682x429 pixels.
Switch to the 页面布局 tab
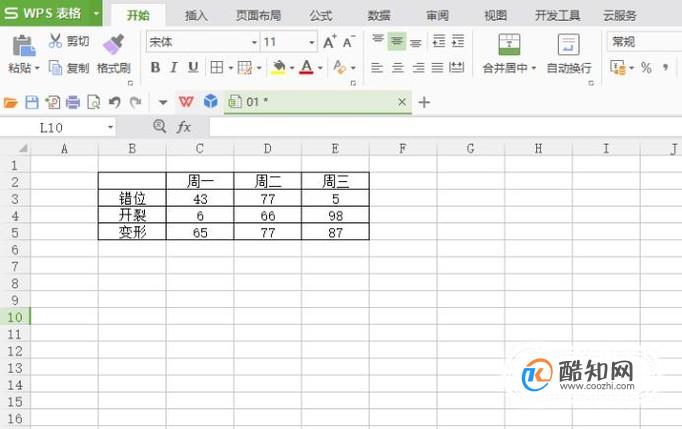[x=258, y=16]
